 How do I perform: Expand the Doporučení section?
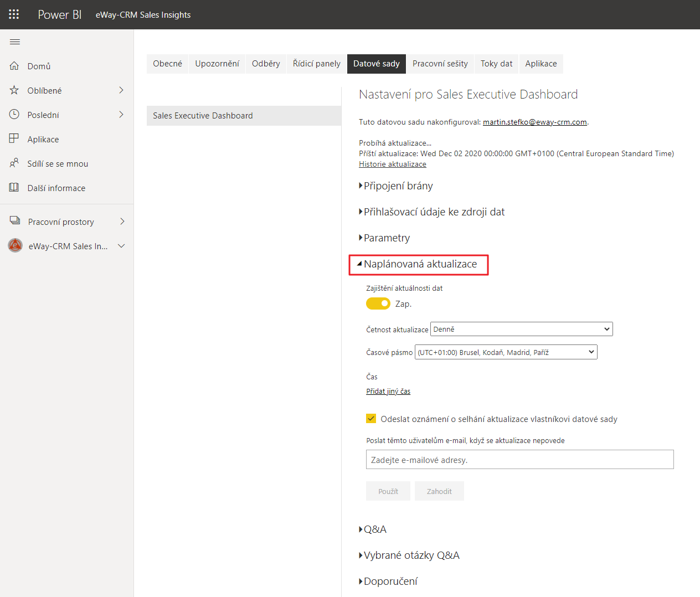[388, 581]
